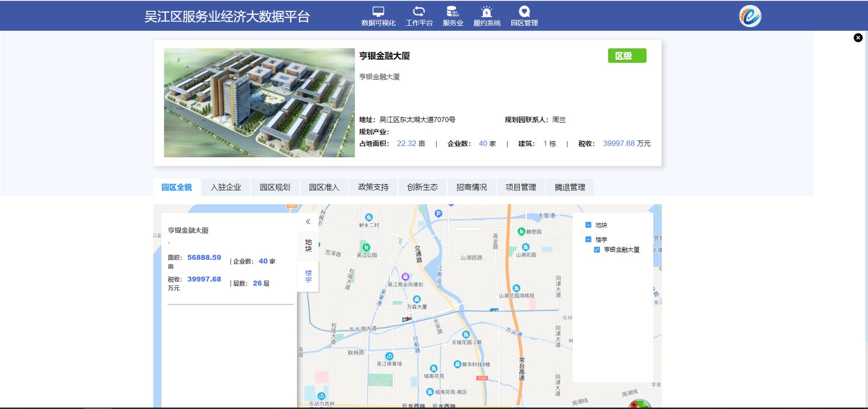Open 园区管理 in the header

coord(524,16)
